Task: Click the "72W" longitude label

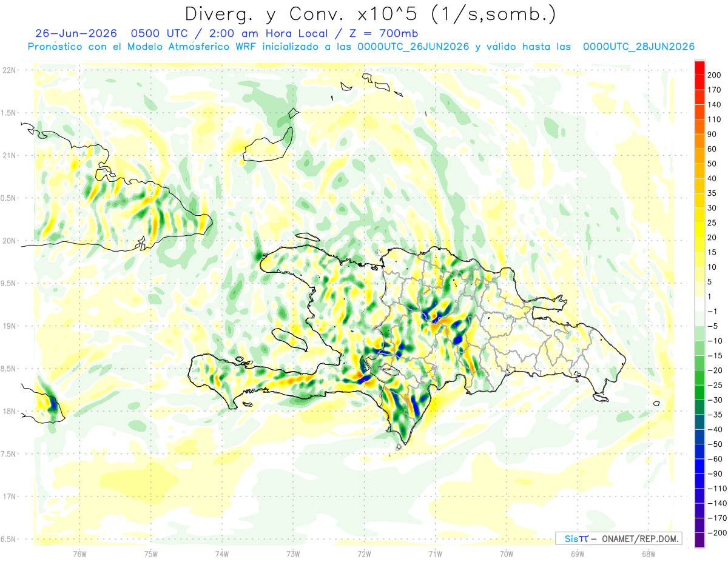Action: click(x=364, y=553)
